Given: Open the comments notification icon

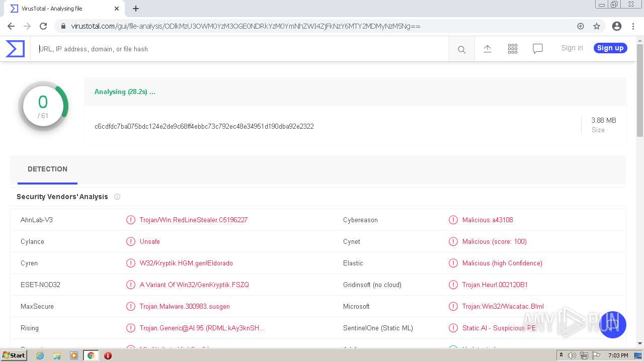Looking at the screenshot, I should pyautogui.click(x=537, y=49).
